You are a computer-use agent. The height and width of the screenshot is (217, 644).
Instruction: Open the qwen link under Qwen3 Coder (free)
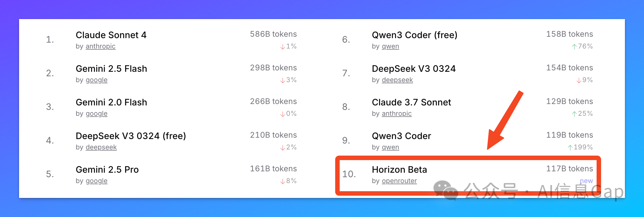point(390,47)
